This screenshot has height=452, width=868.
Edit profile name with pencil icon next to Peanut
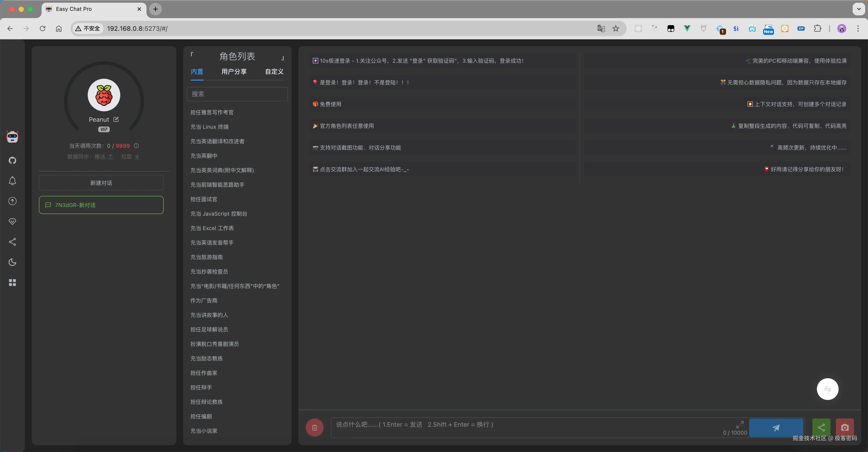point(116,119)
